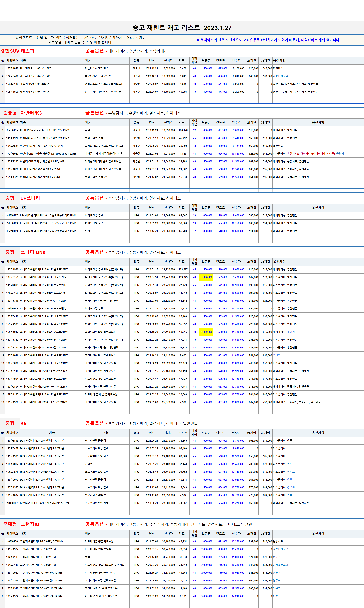
Task: Select the "경형SUV" category label
Action: coord(10,51)
